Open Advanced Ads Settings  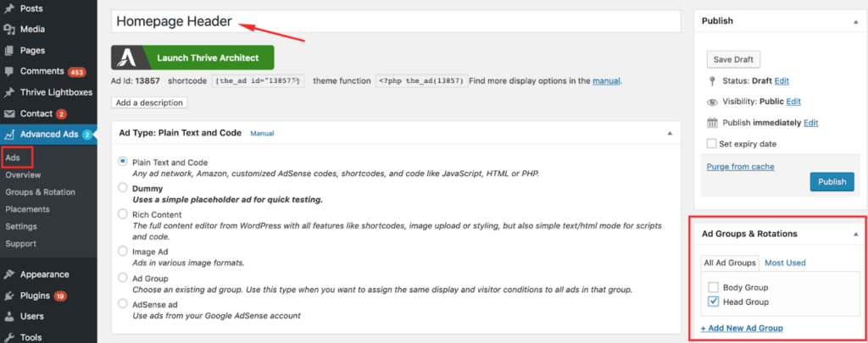pyautogui.click(x=21, y=226)
